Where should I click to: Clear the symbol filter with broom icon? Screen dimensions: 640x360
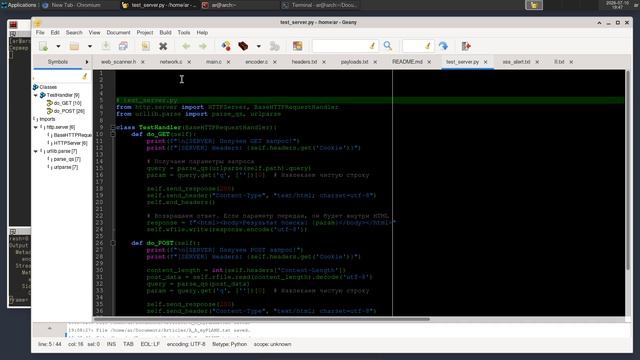[x=85, y=76]
